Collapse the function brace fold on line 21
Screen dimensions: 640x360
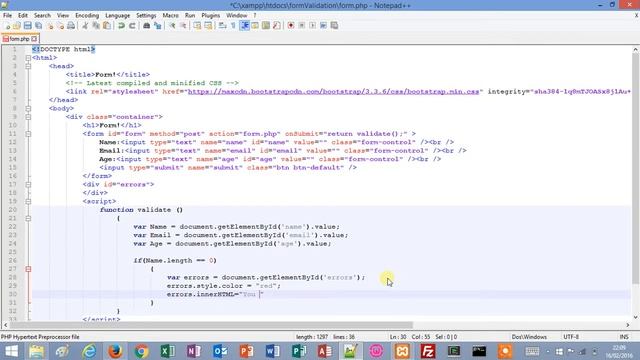[28, 218]
